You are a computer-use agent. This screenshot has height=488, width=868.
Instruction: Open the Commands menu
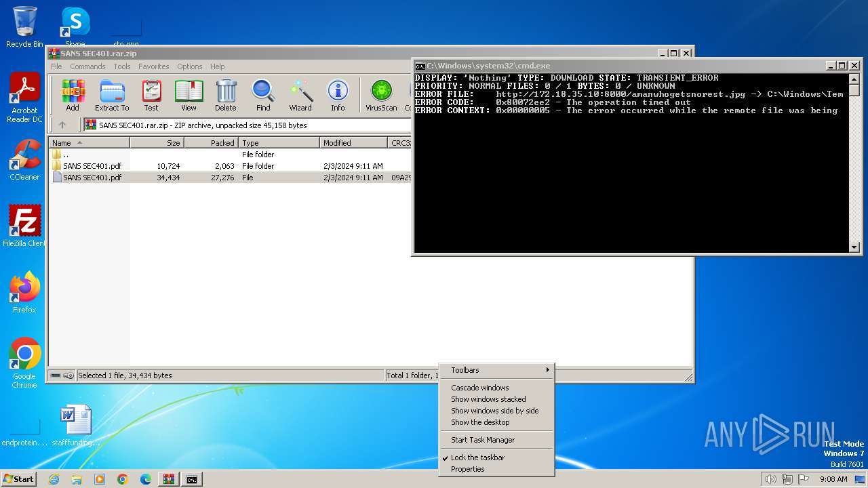pos(87,66)
